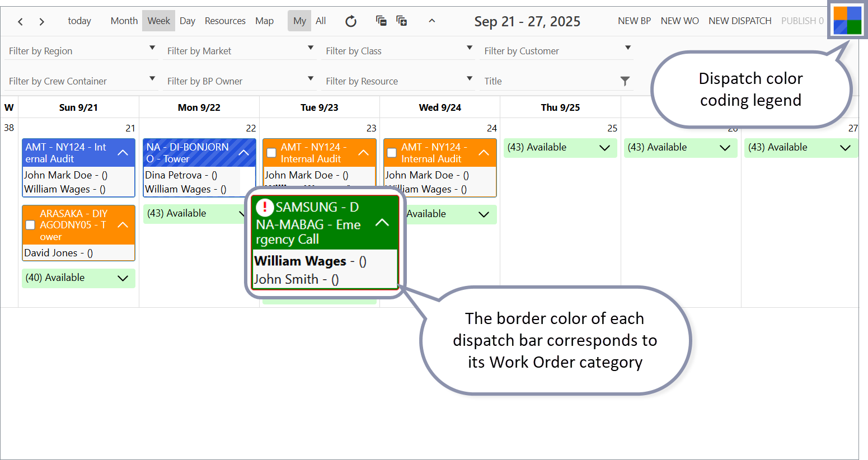Click the NEW BP button
The height and width of the screenshot is (460, 868).
634,21
